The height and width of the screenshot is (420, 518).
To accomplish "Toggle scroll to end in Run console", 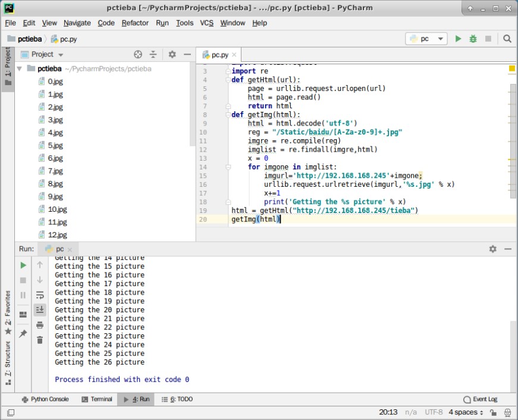I will pyautogui.click(x=40, y=309).
